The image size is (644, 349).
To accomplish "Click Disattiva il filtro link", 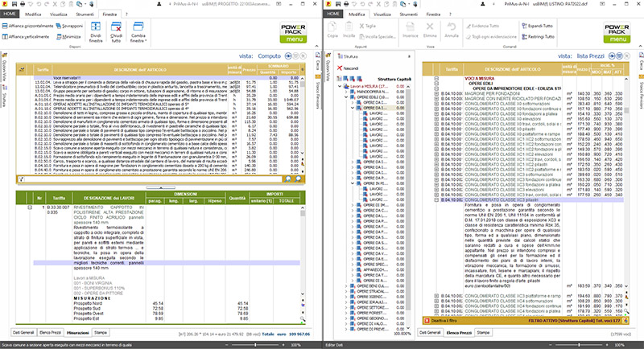I will 444,321.
